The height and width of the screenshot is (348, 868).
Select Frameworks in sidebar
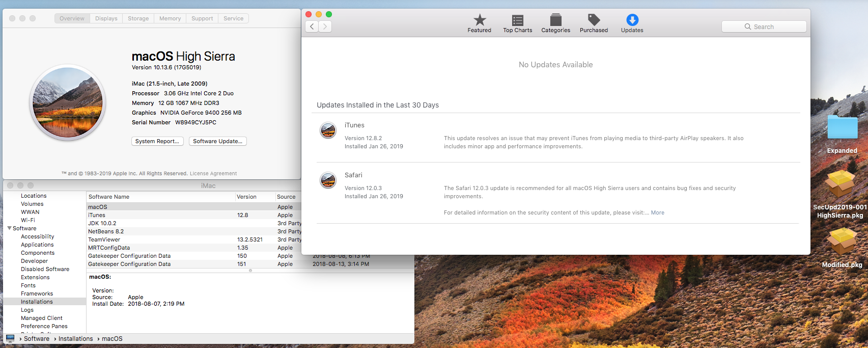pyautogui.click(x=37, y=293)
